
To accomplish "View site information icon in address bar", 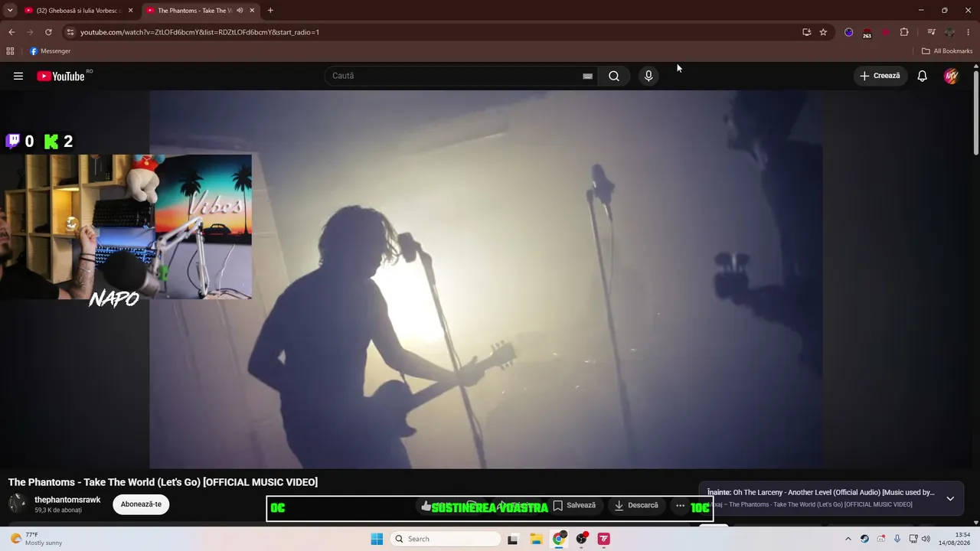I will pos(70,32).
